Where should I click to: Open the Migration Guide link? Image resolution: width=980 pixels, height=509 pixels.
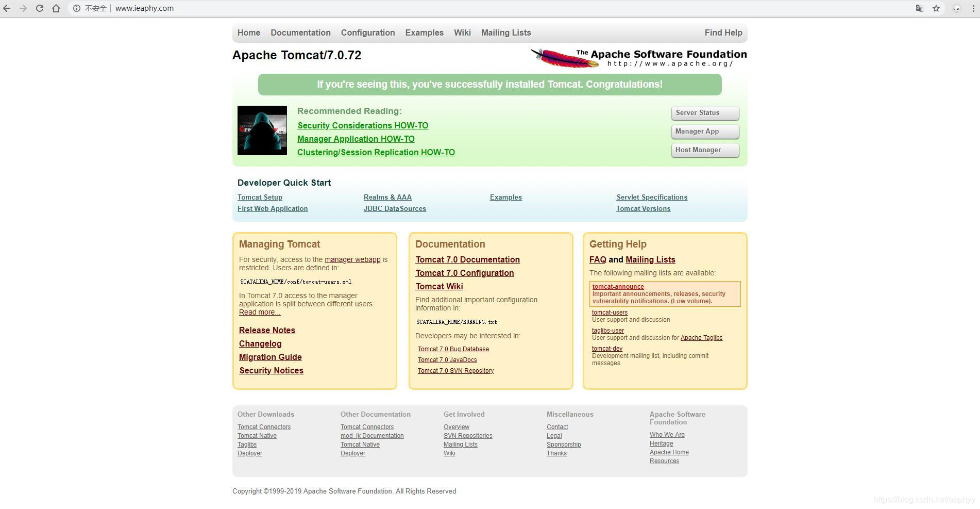[271, 357]
